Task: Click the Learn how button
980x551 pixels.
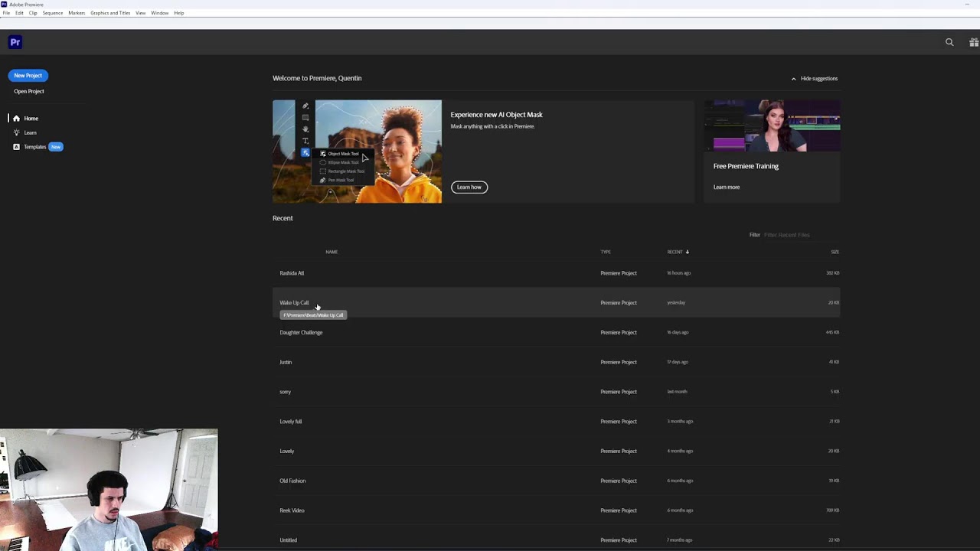Action: pyautogui.click(x=469, y=187)
